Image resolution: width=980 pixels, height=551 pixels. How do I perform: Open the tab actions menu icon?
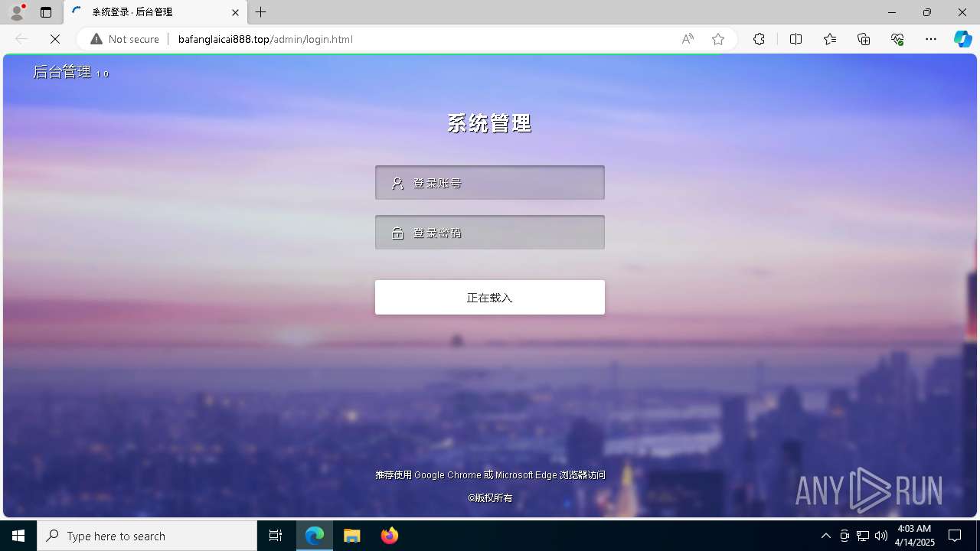click(46, 12)
